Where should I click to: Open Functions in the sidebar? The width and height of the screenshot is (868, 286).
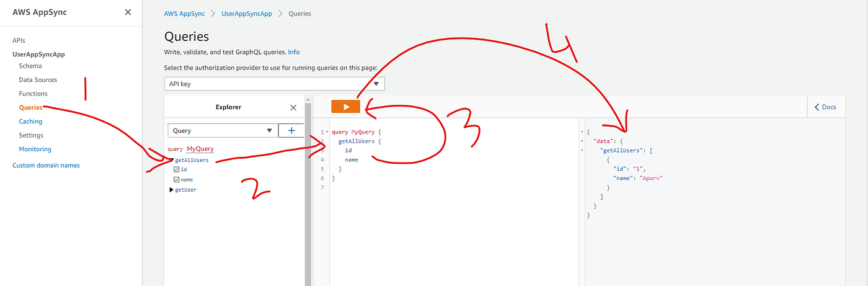pyautogui.click(x=33, y=94)
